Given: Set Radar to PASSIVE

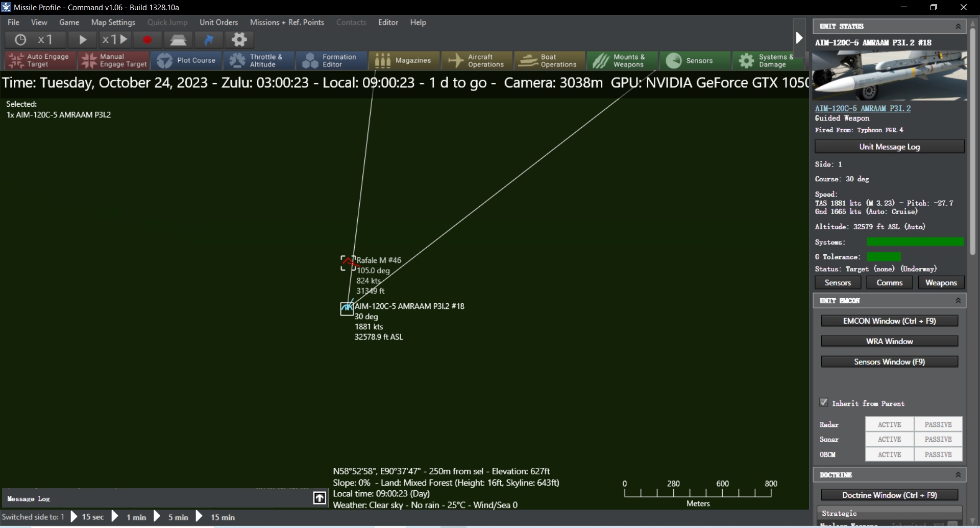Looking at the screenshot, I should (938, 424).
